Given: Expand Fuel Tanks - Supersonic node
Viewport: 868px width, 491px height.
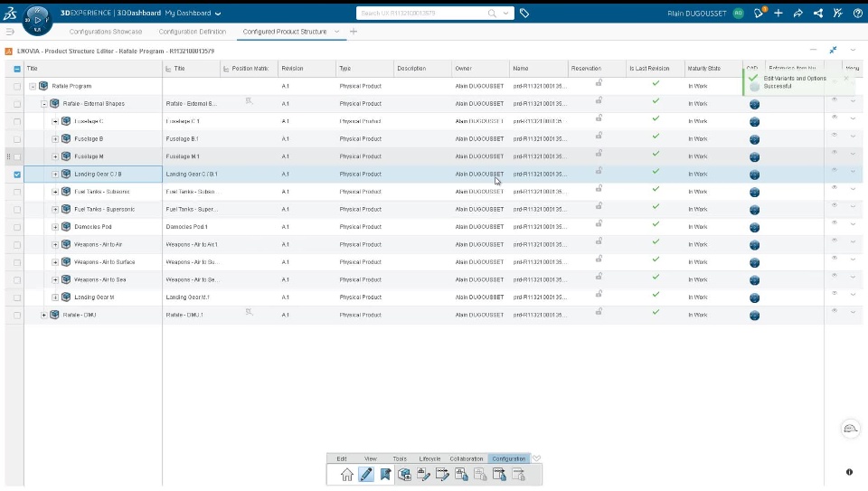Looking at the screenshot, I should coord(55,209).
